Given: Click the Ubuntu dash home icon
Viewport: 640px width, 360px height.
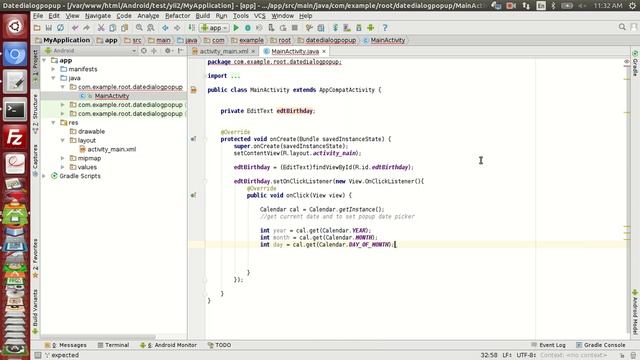Looking at the screenshot, I should [x=15, y=27].
